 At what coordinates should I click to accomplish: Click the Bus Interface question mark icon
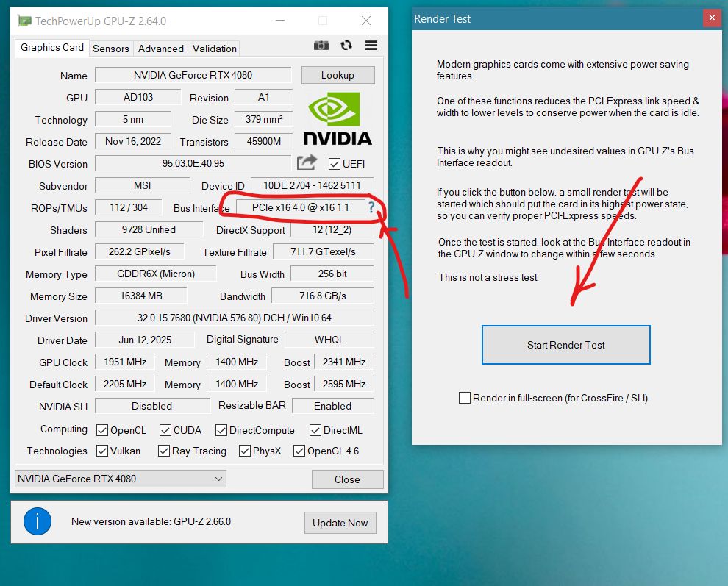pos(371,207)
